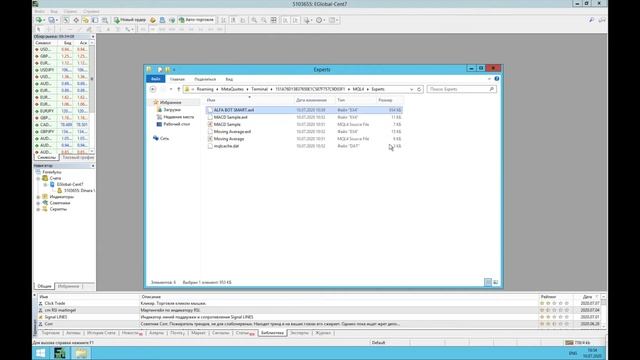The image size is (640, 360).
Task: Open Windows Start button
Action: (x=40, y=353)
